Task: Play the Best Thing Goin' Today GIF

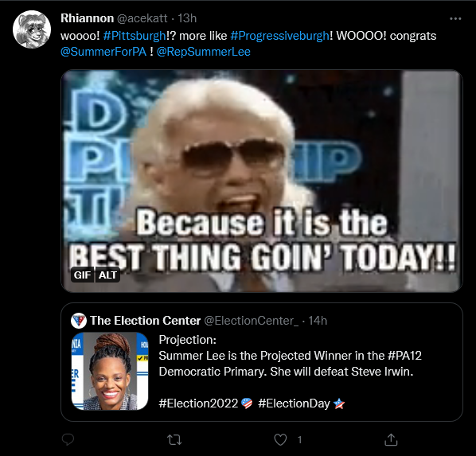Action: coord(262,181)
